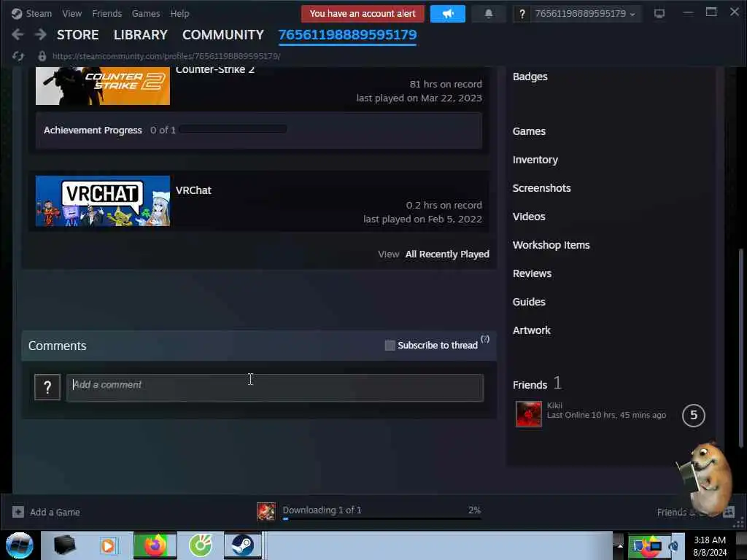This screenshot has width=747, height=560.
Task: Open the Windows Start orb
Action: pos(20,545)
